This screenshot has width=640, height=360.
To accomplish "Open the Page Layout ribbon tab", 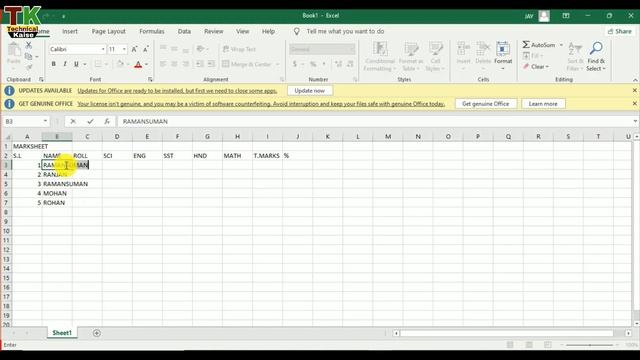I will [x=109, y=31].
